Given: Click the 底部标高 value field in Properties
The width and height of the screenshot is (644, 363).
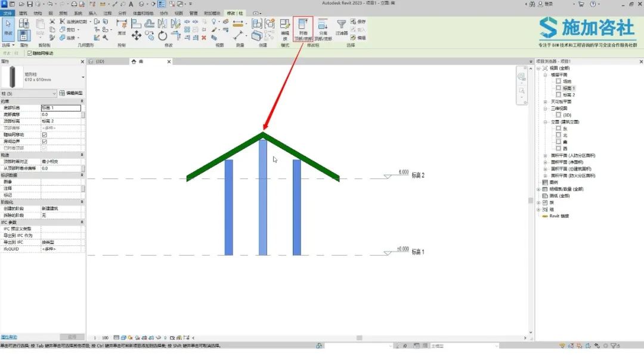Looking at the screenshot, I should [x=61, y=107].
